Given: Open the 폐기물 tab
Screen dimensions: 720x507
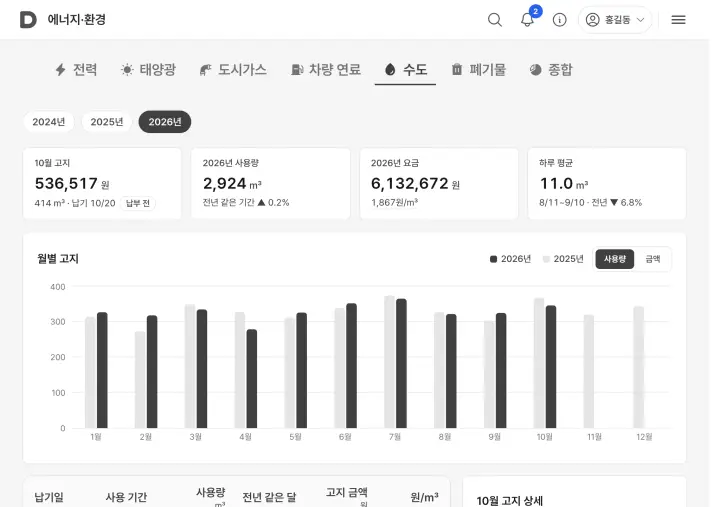Looking at the screenshot, I should [x=479, y=70].
